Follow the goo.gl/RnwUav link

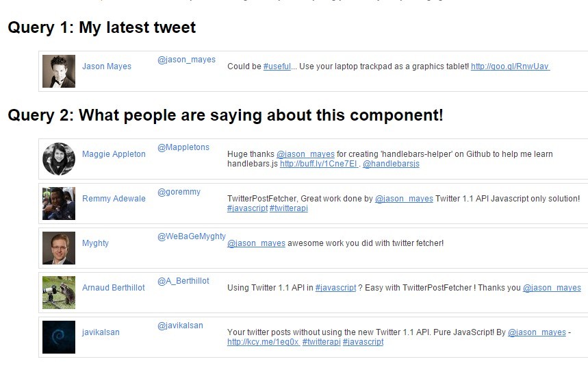(x=511, y=66)
